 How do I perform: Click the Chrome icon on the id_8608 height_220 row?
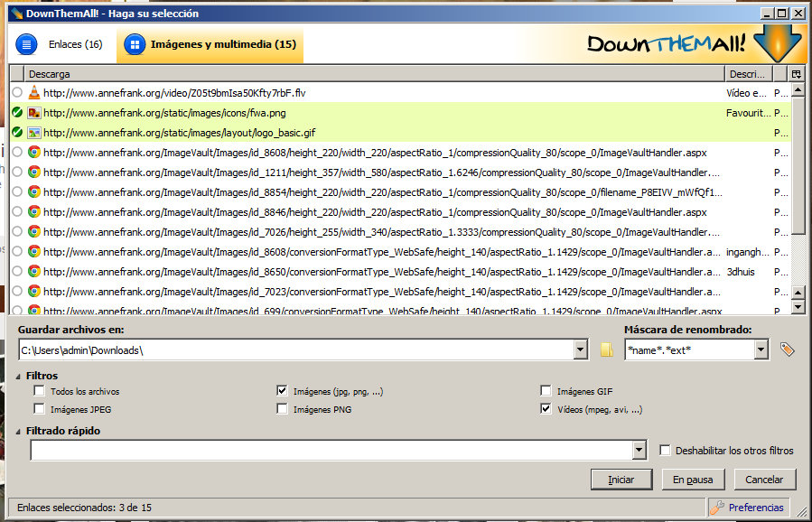tap(34, 153)
